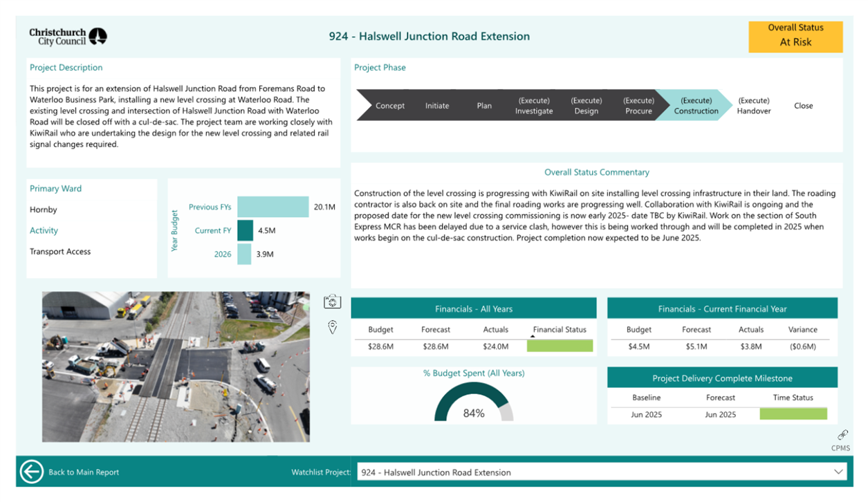Click the 2026 budget bar

(x=244, y=254)
